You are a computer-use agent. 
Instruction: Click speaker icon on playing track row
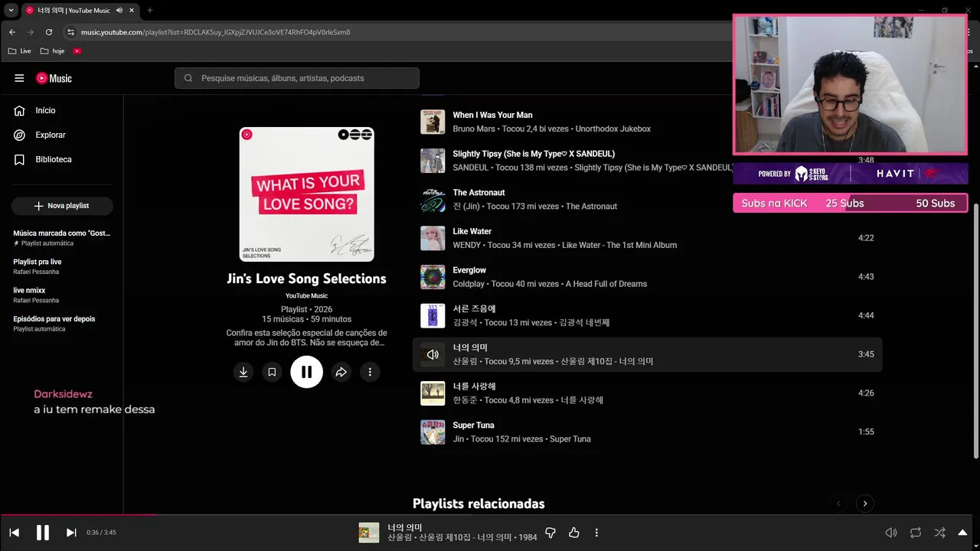pyautogui.click(x=433, y=354)
